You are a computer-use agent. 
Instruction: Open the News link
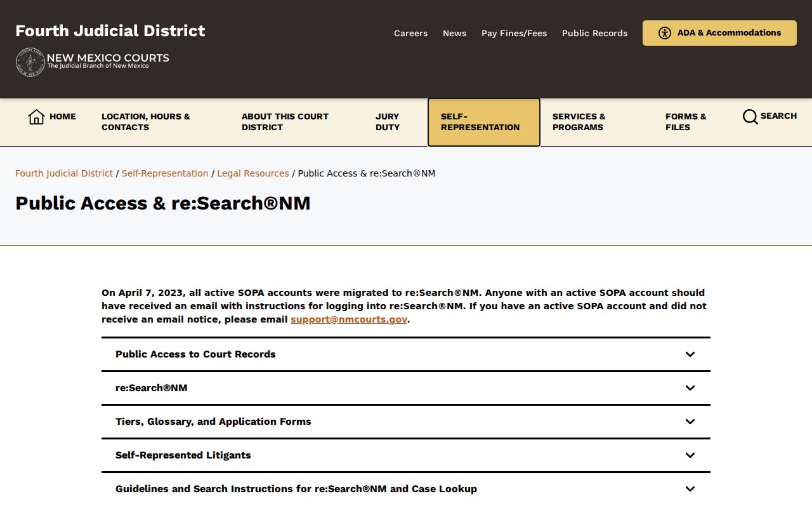(x=454, y=33)
